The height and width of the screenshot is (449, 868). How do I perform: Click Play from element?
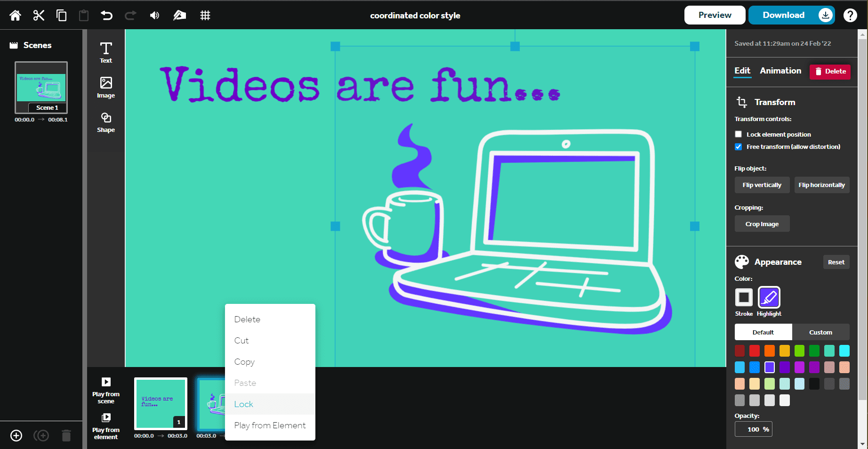point(106,426)
